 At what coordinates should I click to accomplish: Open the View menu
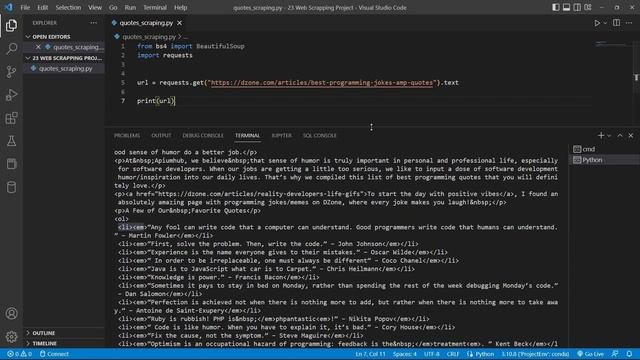95,7
